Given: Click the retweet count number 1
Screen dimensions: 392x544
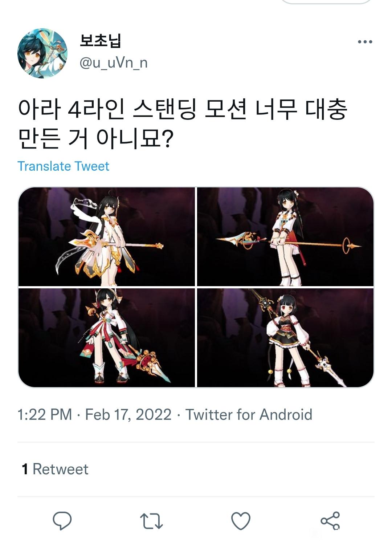Looking at the screenshot, I should [x=25, y=469].
